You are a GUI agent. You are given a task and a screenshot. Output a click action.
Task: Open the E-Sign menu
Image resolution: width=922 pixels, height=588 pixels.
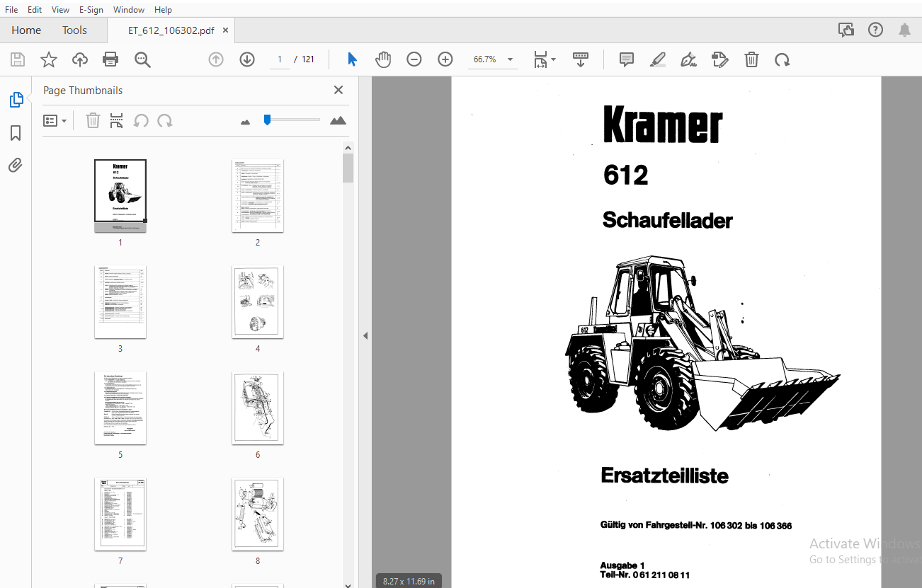tap(91, 10)
